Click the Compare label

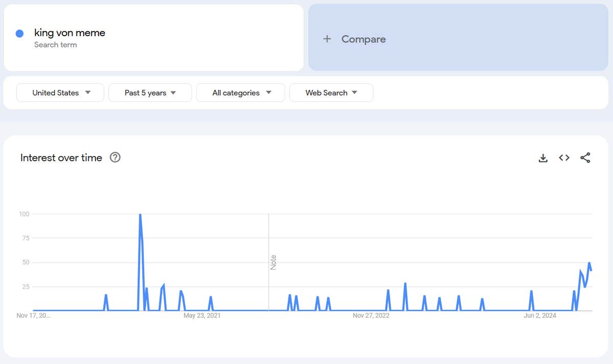click(x=363, y=39)
